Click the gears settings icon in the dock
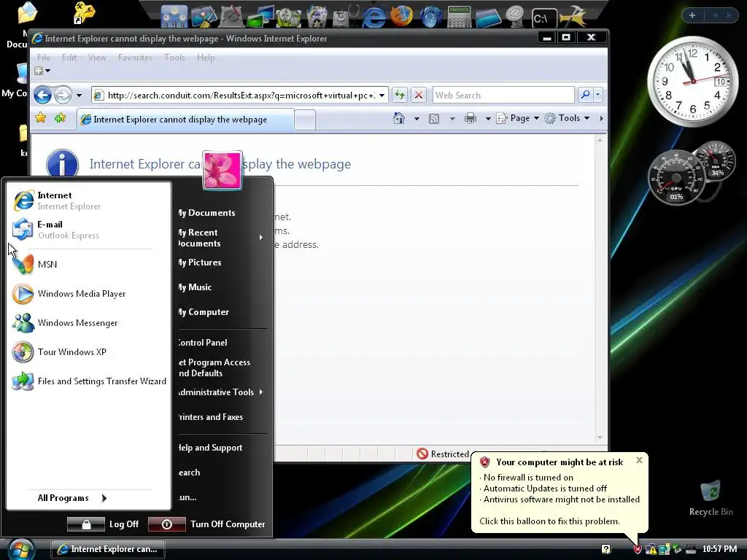This screenshot has height=560, width=747. 288,17
